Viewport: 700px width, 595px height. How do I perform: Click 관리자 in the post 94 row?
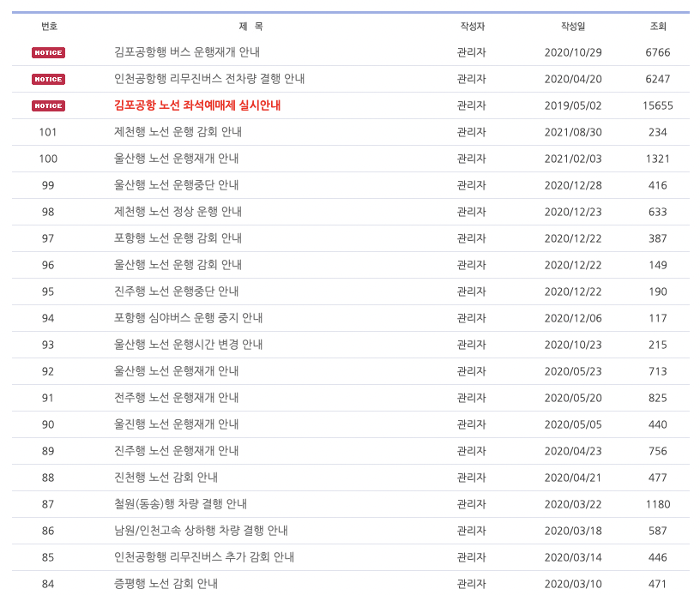pyautogui.click(x=472, y=318)
